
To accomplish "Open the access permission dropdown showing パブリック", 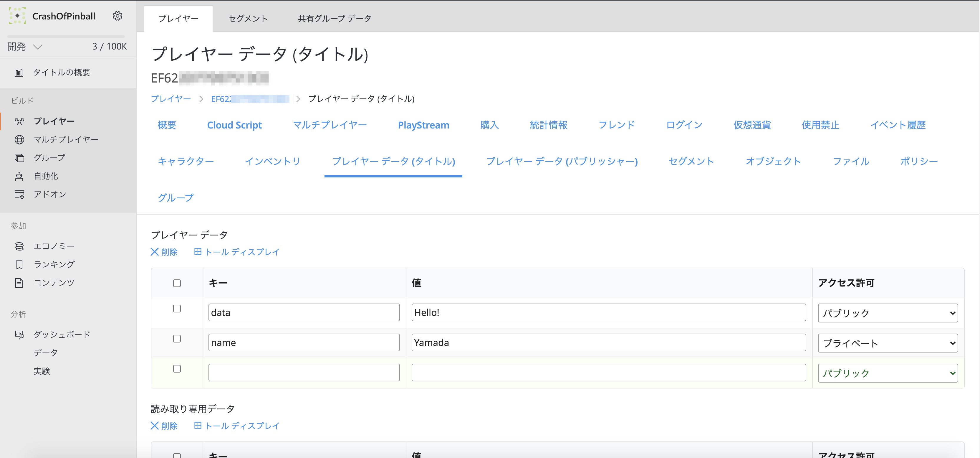I will click(888, 313).
